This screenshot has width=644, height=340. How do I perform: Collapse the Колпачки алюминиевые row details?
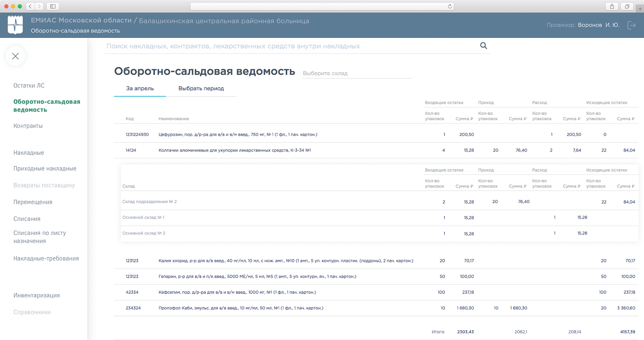point(376,150)
